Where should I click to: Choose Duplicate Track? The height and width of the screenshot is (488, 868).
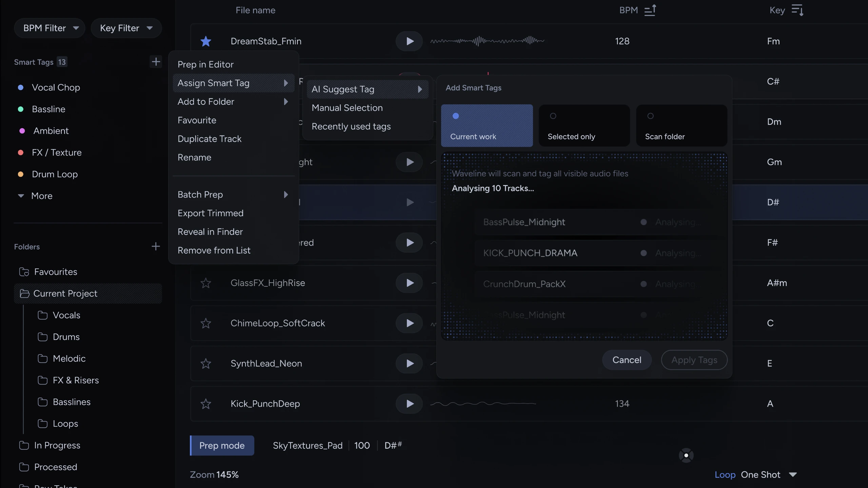tap(210, 139)
